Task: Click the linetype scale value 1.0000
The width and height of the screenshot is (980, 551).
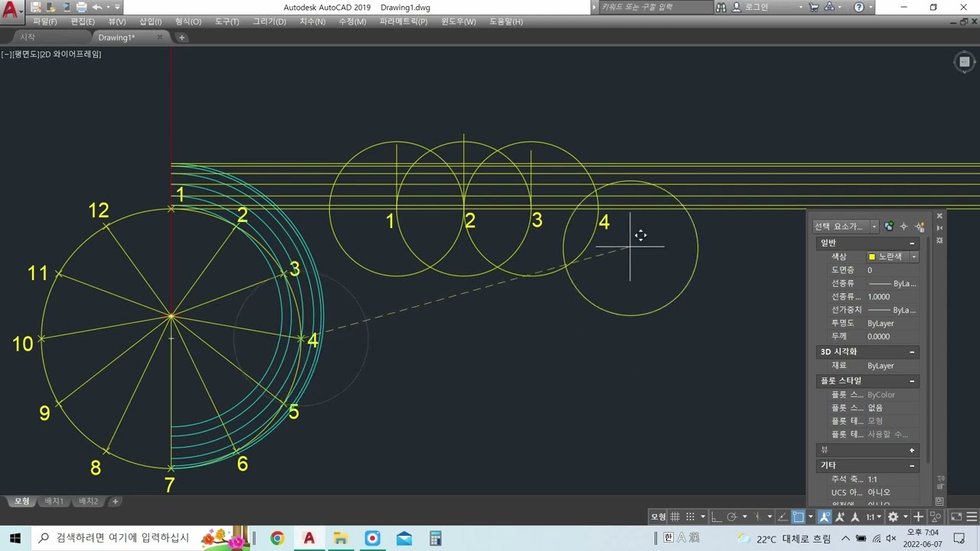Action: 892,297
